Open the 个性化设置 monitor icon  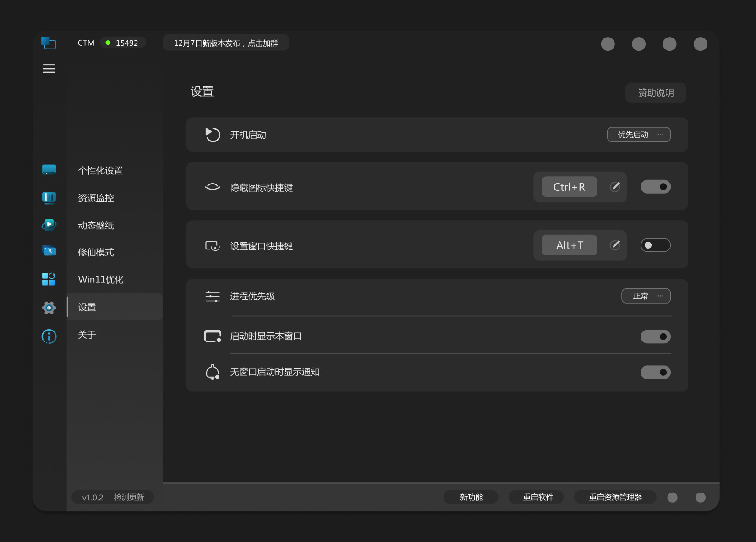49,170
